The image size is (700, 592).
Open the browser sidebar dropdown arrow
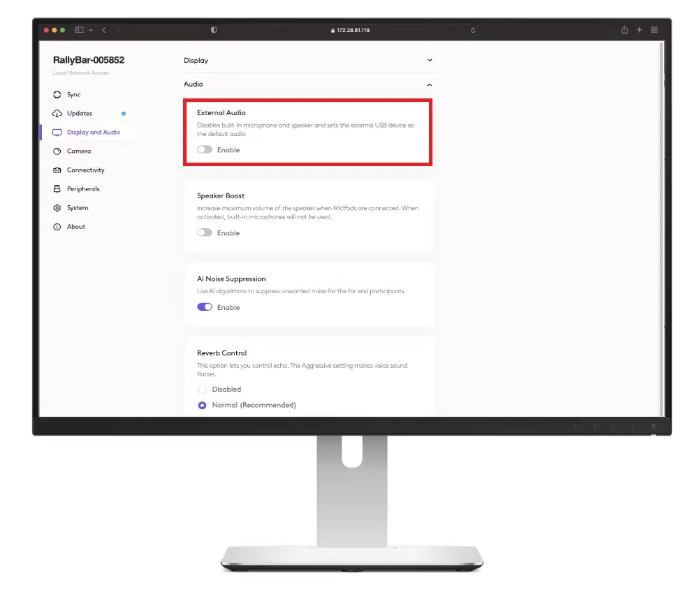pyautogui.click(x=91, y=30)
